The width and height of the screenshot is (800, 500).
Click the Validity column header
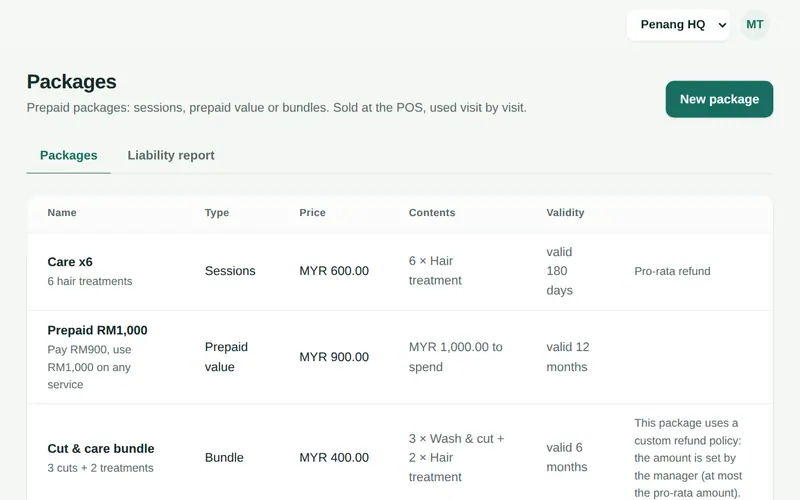[x=565, y=213]
